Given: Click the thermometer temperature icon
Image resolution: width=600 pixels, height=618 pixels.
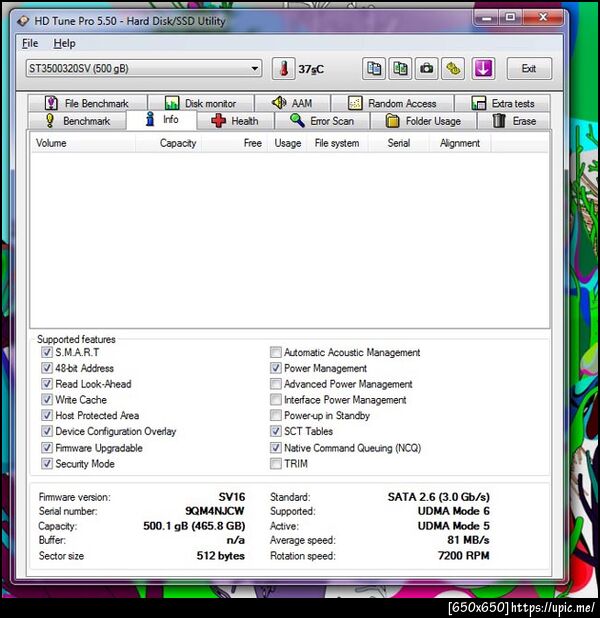Looking at the screenshot, I should tap(283, 69).
